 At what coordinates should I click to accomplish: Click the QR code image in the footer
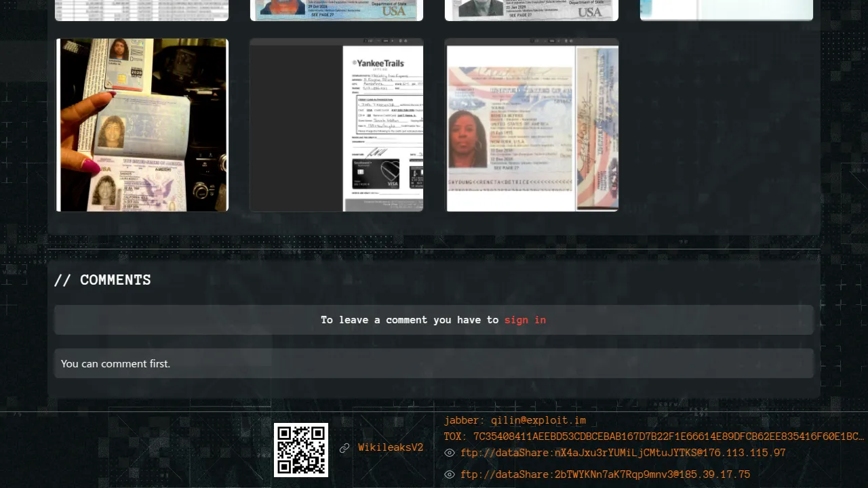tap(301, 450)
